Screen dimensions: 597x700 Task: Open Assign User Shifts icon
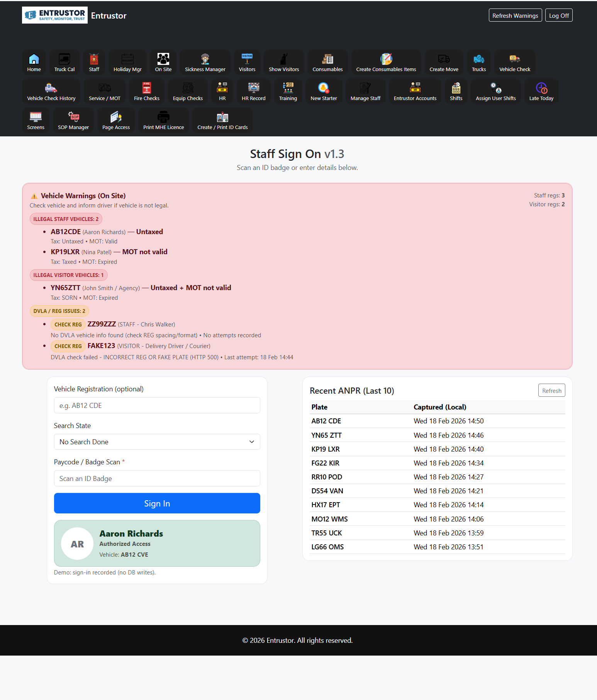[x=496, y=91]
